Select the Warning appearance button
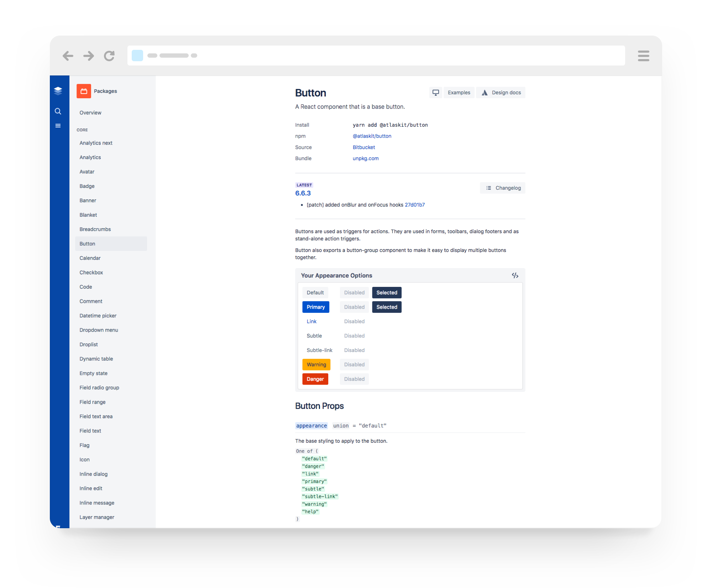Image resolution: width=712 pixels, height=588 pixels. (316, 364)
